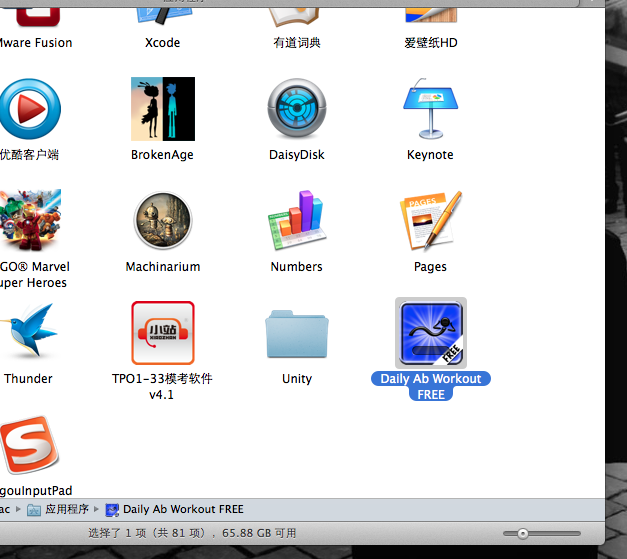This screenshot has width=627, height=559.
Task: Click the Daily Ab Workout FREE icon
Action: (431, 333)
